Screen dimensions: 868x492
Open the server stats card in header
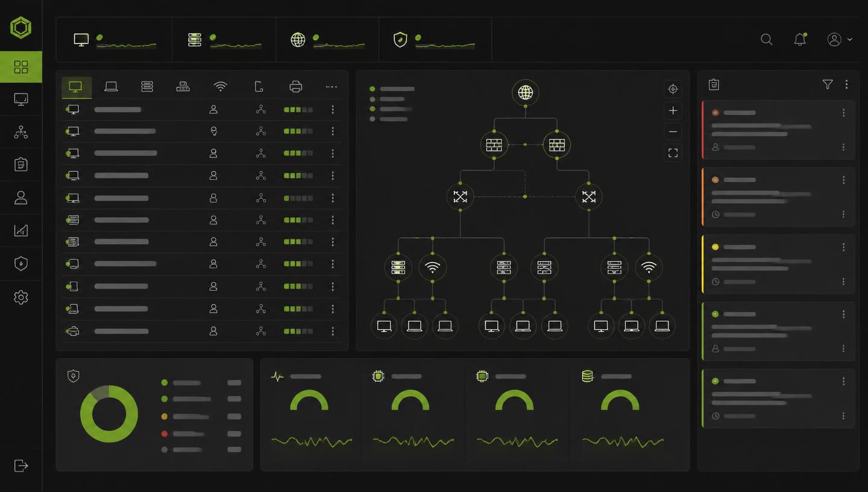point(224,40)
